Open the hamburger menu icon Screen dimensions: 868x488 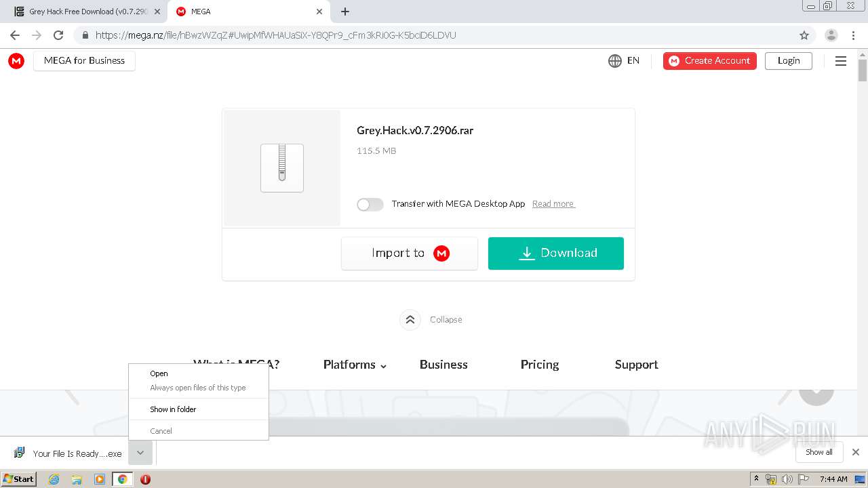(841, 61)
